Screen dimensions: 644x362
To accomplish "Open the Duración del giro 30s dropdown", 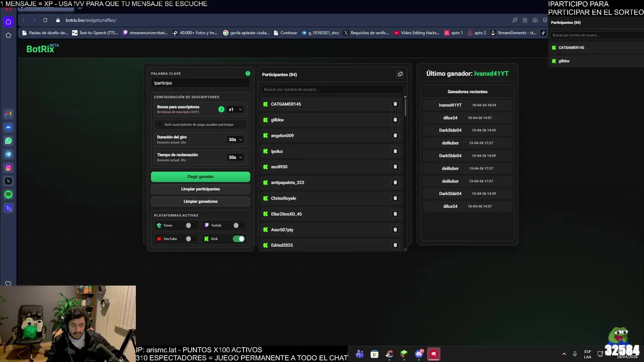I will click(x=235, y=139).
